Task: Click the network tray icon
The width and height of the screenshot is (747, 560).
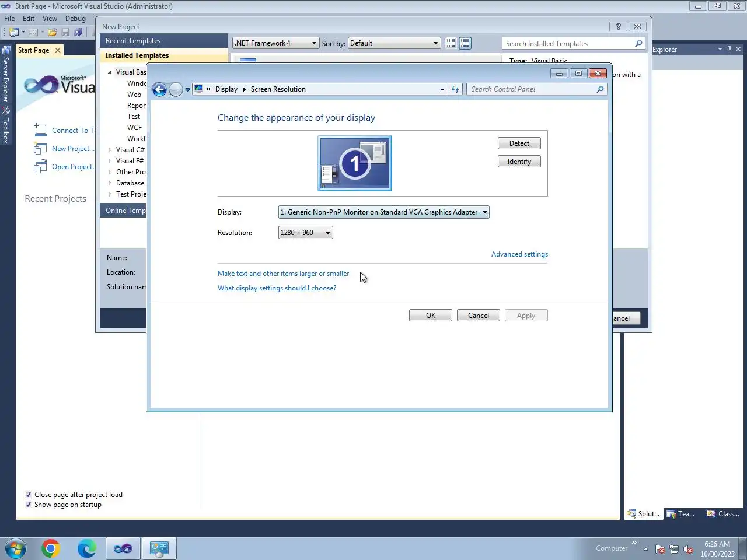Action: click(x=674, y=549)
